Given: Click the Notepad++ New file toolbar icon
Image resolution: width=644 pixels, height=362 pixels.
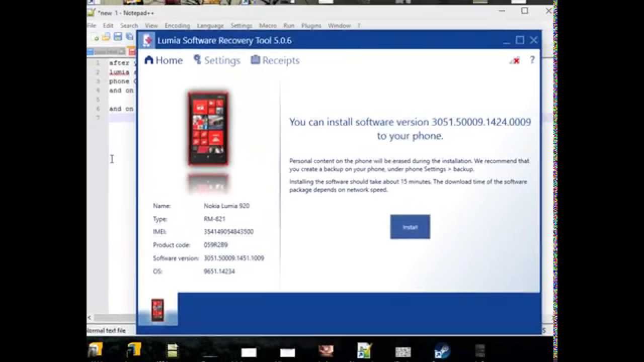Looking at the screenshot, I should (96, 37).
